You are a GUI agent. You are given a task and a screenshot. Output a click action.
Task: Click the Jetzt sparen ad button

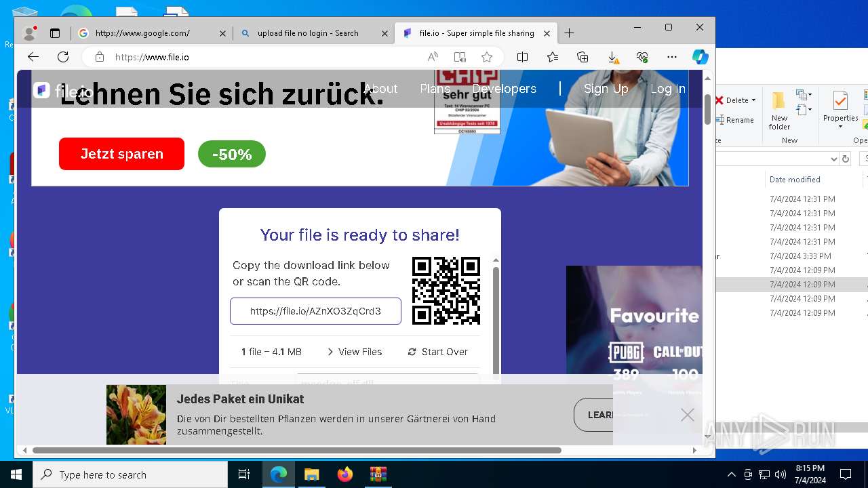point(121,154)
